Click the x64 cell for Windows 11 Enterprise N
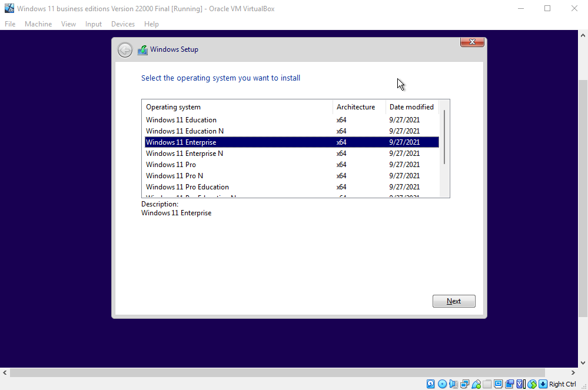This screenshot has width=588, height=390. 341,154
